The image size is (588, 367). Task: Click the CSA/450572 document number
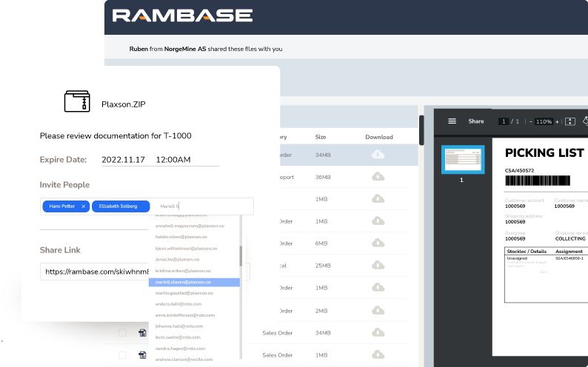[519, 170]
